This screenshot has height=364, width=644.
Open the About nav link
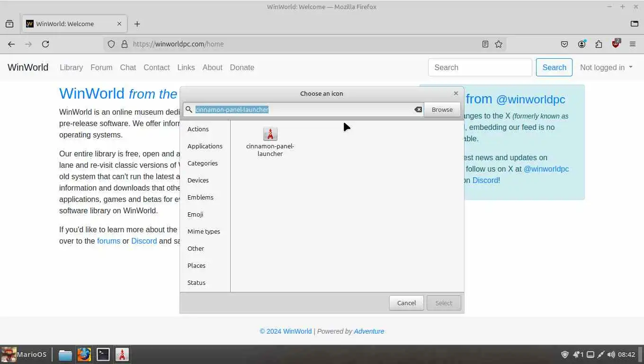[212, 67]
